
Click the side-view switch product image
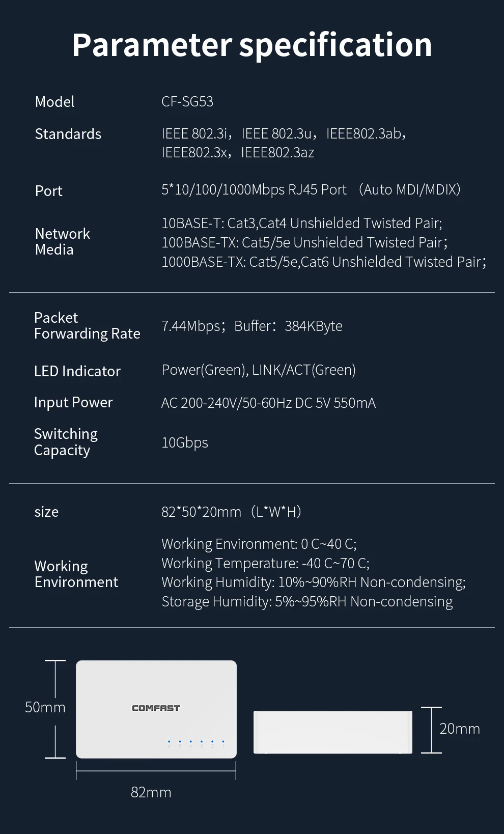pyautogui.click(x=333, y=732)
